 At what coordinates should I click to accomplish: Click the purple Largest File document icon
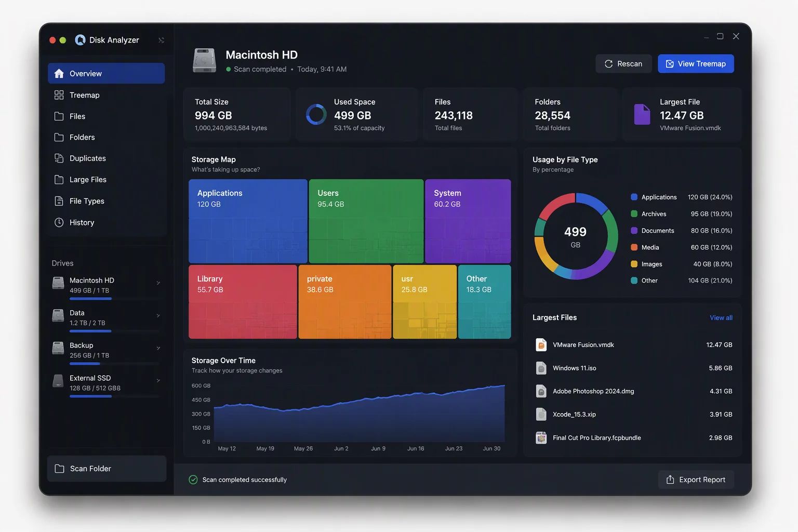click(642, 114)
